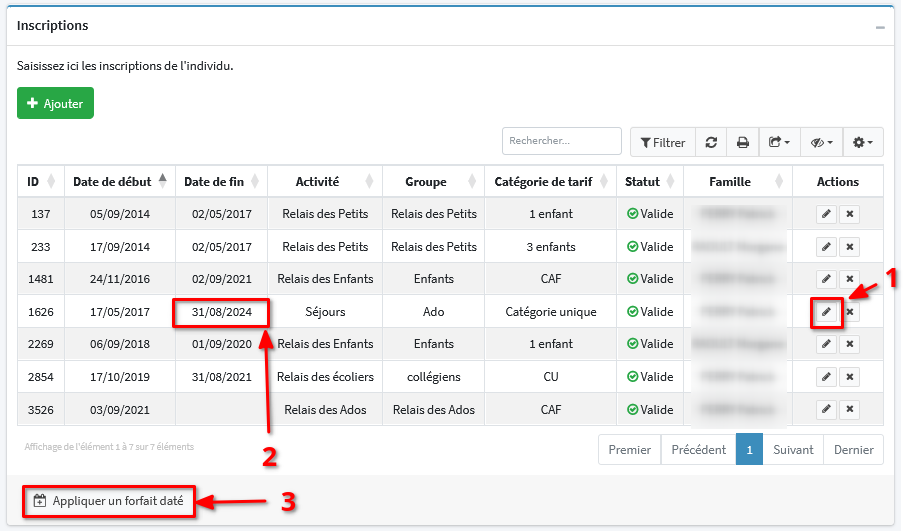911x531 pixels.
Task: Click the Rechercher search field
Action: coord(561,141)
